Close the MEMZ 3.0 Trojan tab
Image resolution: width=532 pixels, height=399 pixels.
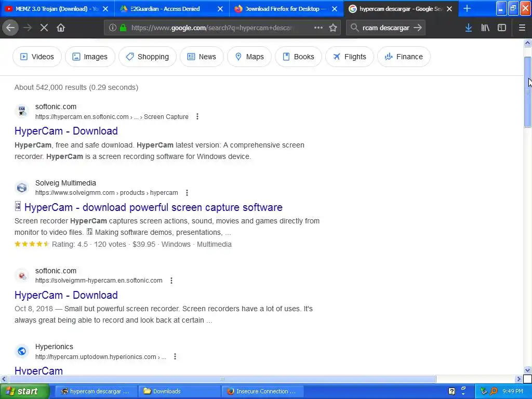click(105, 9)
